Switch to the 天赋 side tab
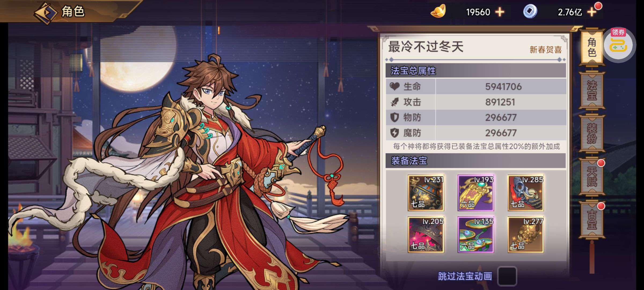 (x=592, y=177)
